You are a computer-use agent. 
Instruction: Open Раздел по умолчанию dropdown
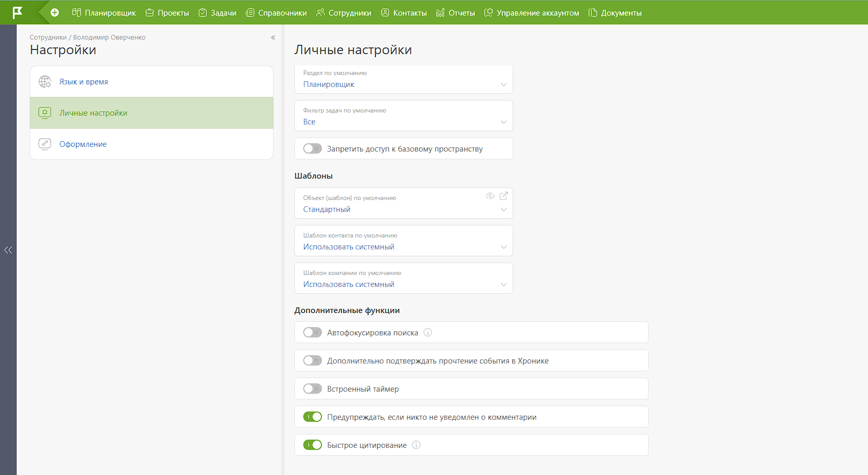pyautogui.click(x=404, y=80)
